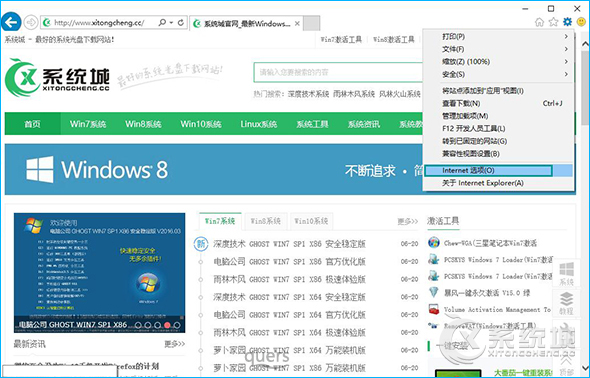590x378 pixels.
Task: Open a new blank tab
Action: point(312,23)
